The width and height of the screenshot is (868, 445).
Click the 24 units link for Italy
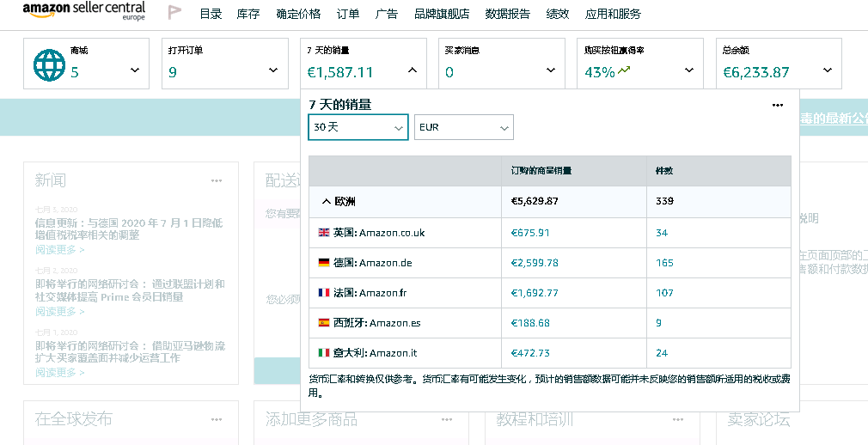(662, 352)
